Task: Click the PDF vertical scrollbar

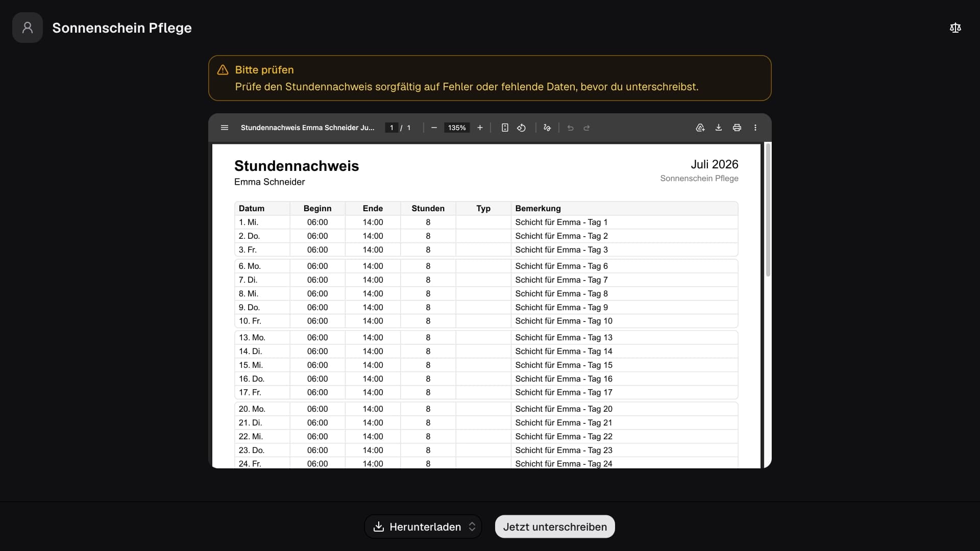Action: coord(768,210)
